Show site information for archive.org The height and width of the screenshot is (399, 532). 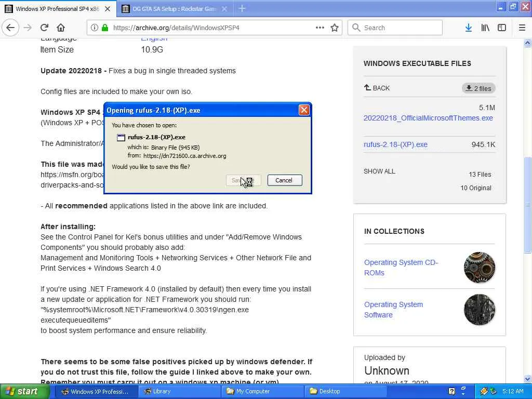(x=95, y=28)
